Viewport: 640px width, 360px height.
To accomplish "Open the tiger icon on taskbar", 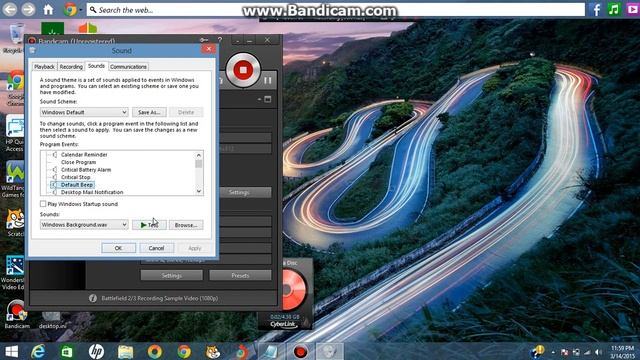I will (x=213, y=351).
